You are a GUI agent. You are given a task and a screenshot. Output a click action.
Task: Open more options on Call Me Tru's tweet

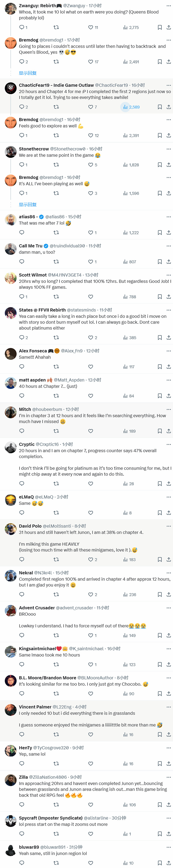tap(169, 246)
